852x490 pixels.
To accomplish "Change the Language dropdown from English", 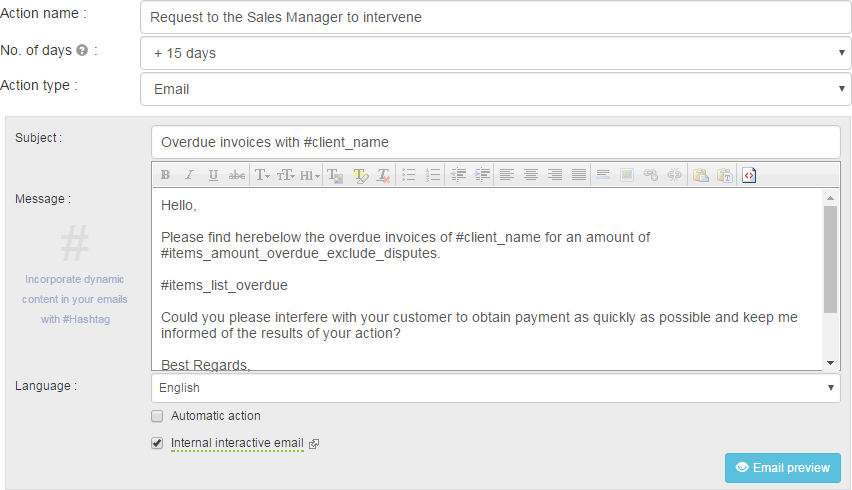I will (495, 388).
